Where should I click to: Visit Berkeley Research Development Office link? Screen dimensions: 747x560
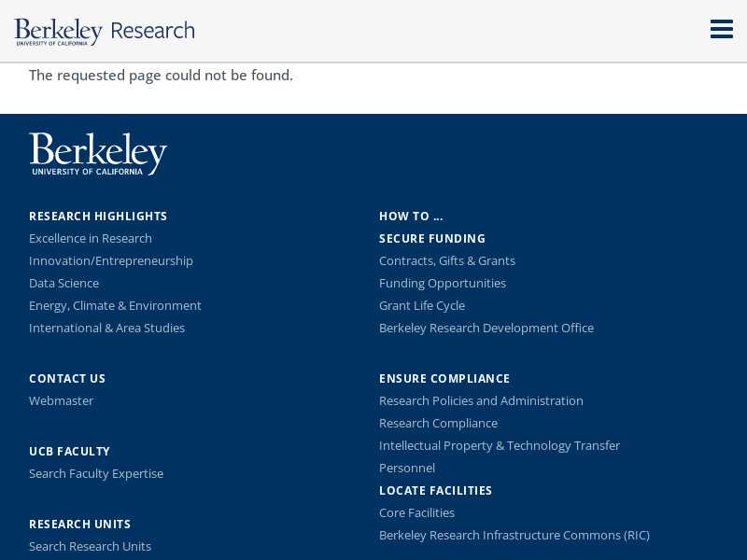pyautogui.click(x=486, y=329)
